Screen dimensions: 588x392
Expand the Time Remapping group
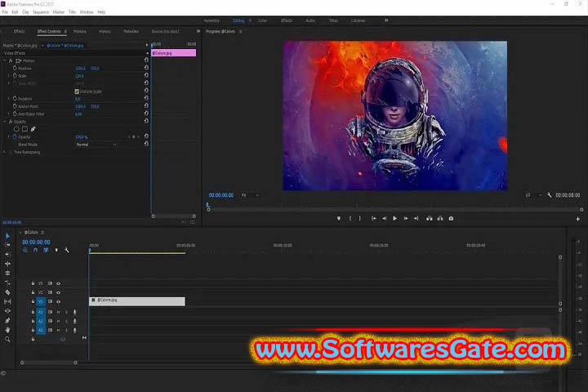coord(5,152)
